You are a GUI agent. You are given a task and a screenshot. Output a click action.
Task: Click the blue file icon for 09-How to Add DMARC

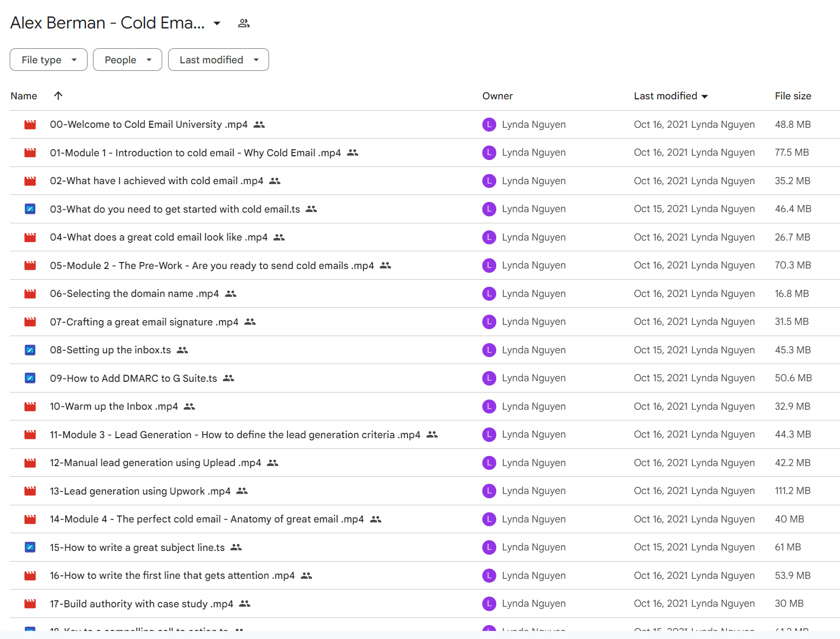(30, 378)
